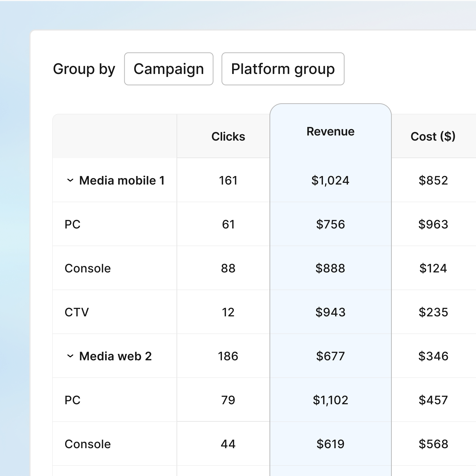Click the $568 cost cell
The image size is (476, 476).
click(433, 444)
